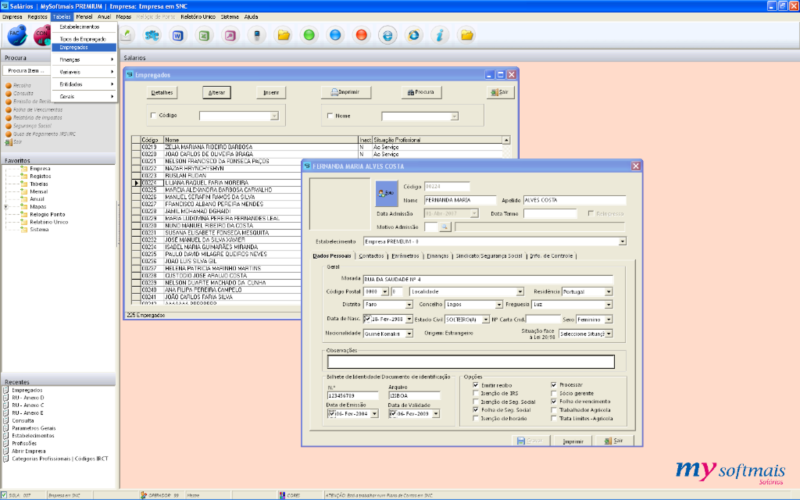Switch to the Finanças tab
Viewport: 800px width, 500px height.
click(436, 255)
